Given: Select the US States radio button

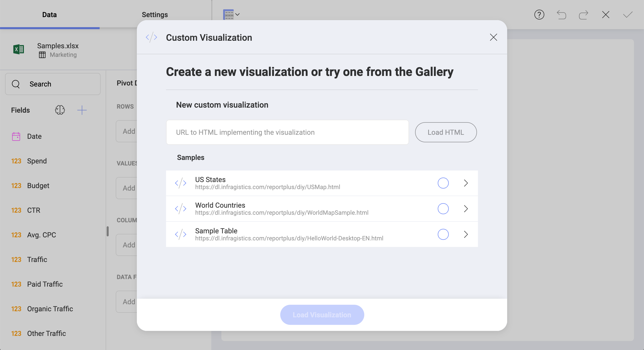Looking at the screenshot, I should click(x=443, y=183).
